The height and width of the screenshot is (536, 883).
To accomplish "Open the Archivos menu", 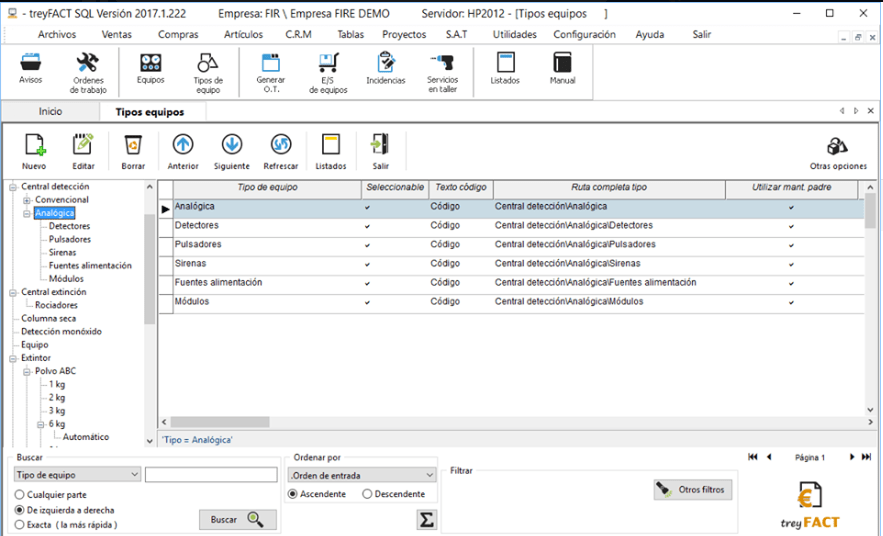I will 57,34.
